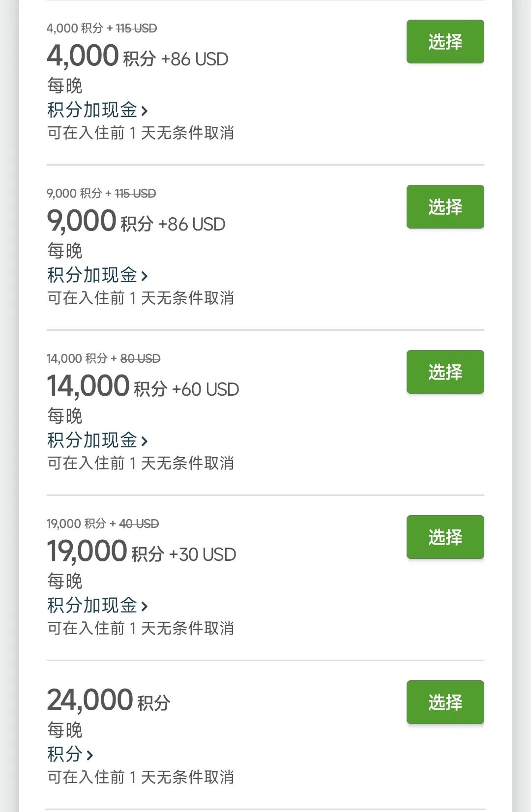Choose the 19,000 积分 +30 USD rate
Image resolution: width=531 pixels, height=812 pixels.
pyautogui.click(x=445, y=537)
